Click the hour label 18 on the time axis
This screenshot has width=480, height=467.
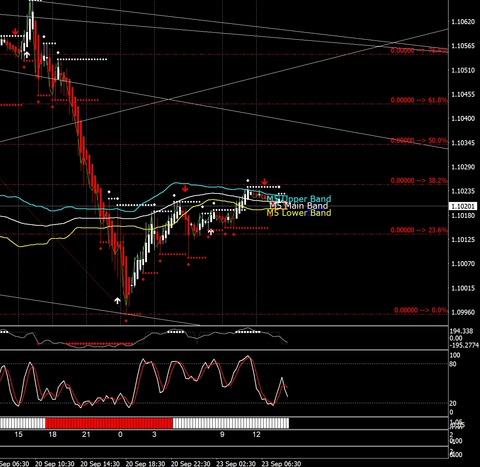(x=53, y=434)
